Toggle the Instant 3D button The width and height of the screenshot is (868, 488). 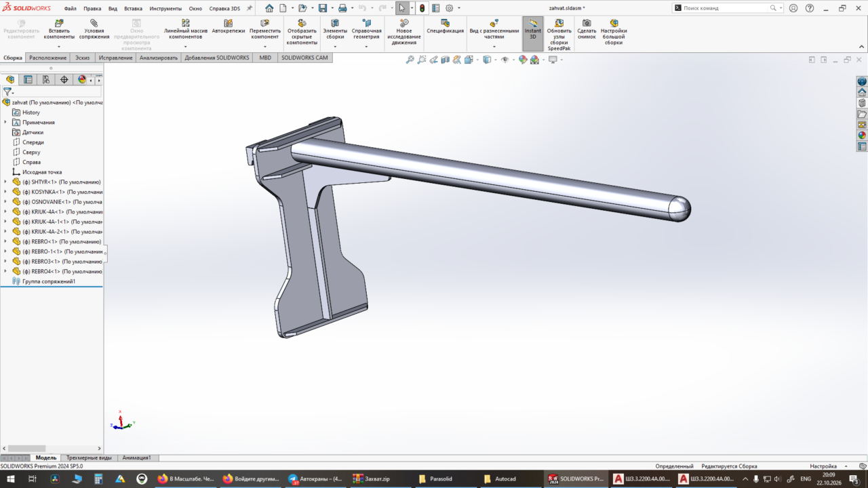(533, 34)
